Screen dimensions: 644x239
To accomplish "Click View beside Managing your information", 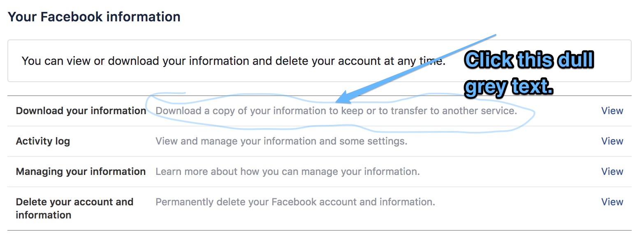I will [x=612, y=172].
